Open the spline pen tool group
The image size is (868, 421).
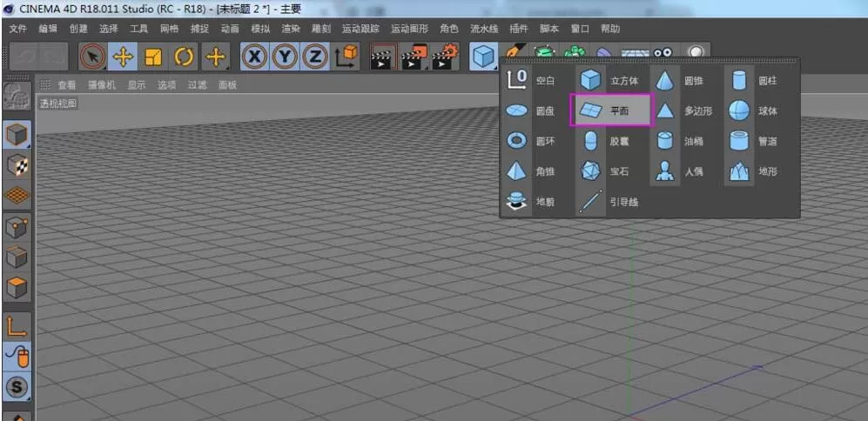click(x=515, y=50)
